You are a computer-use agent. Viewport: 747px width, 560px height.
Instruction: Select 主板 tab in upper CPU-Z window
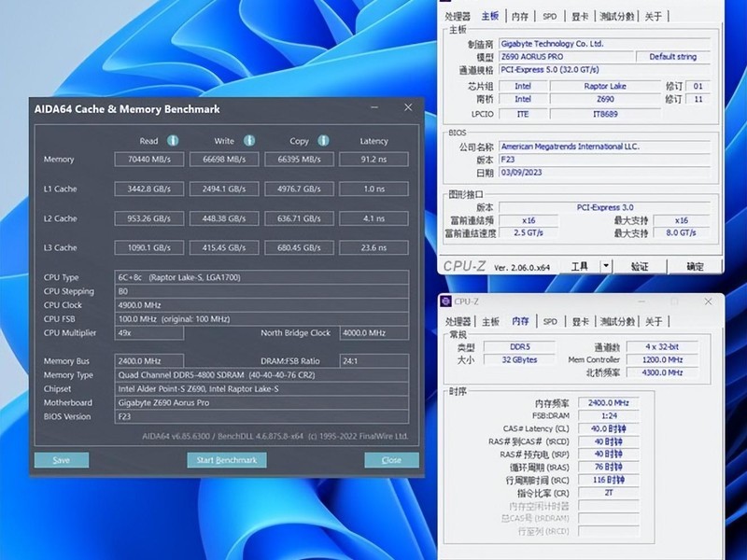point(489,16)
